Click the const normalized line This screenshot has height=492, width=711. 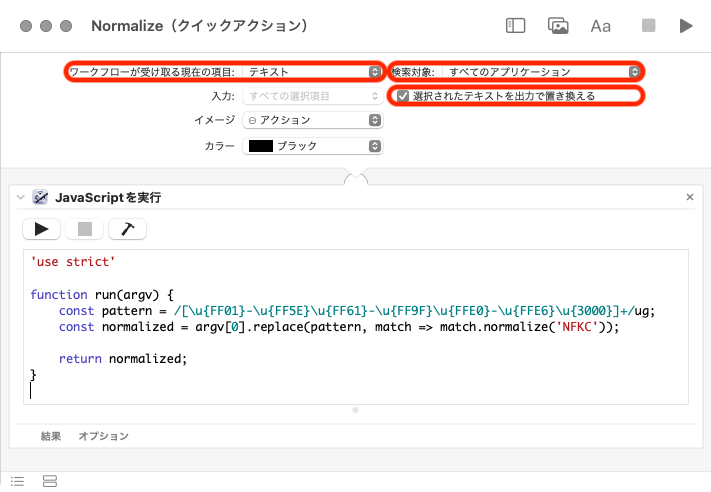point(339,327)
